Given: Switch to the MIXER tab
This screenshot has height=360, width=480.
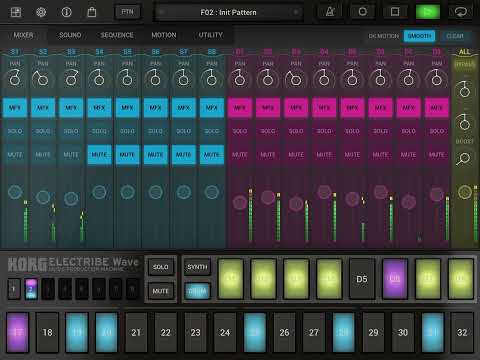Looking at the screenshot, I should pyautogui.click(x=23, y=35).
